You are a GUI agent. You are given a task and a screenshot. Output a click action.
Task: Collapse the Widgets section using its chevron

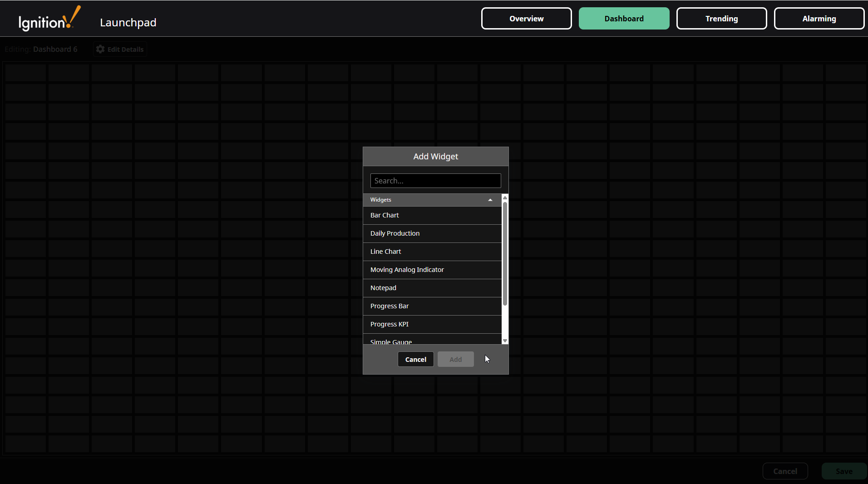point(490,200)
